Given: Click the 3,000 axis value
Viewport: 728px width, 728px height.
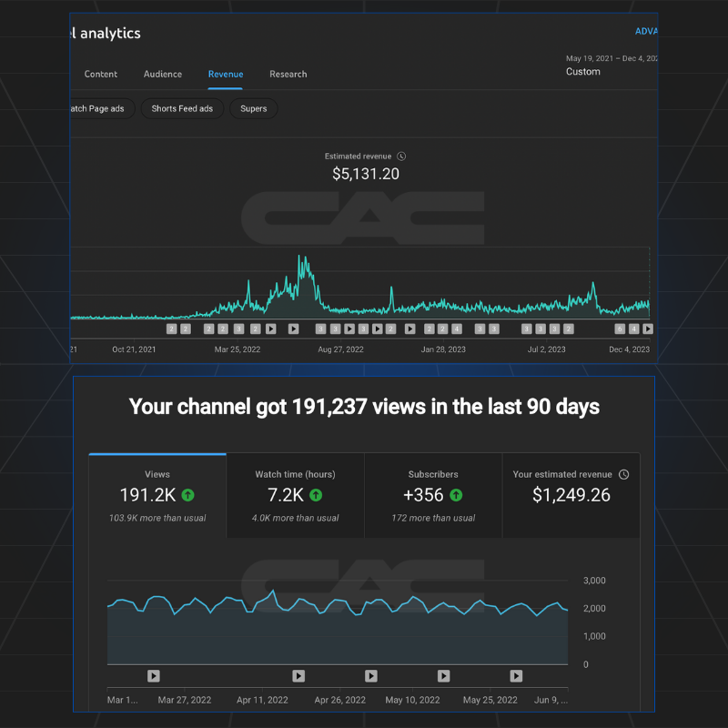Looking at the screenshot, I should pos(594,581).
